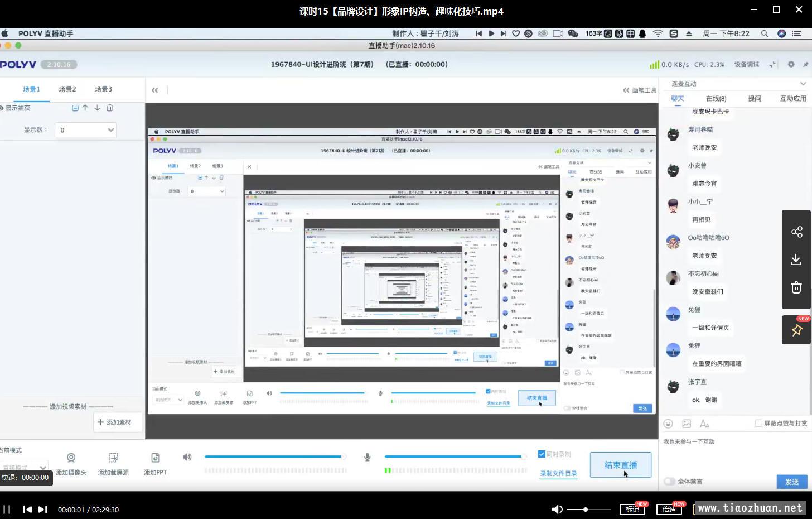Click the share icon on right sidebar
Screen dimensions: 812x519
tap(796, 232)
